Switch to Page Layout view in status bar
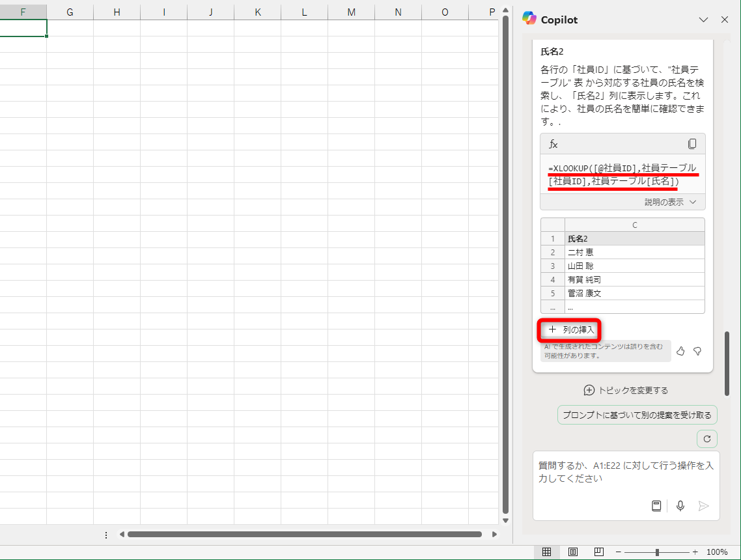741x560 pixels. 573,551
